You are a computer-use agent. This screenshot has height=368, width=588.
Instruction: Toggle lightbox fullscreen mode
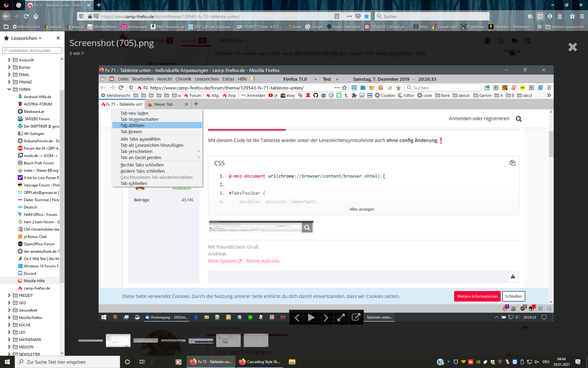pyautogui.click(x=341, y=317)
